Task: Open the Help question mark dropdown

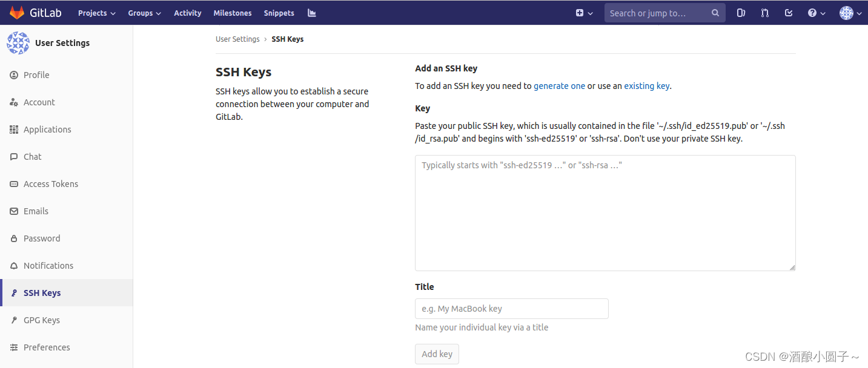Action: coord(817,13)
